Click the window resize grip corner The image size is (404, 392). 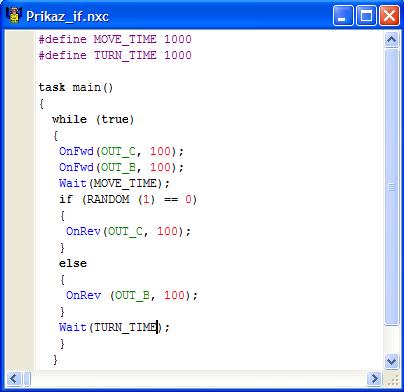pyautogui.click(x=392, y=379)
